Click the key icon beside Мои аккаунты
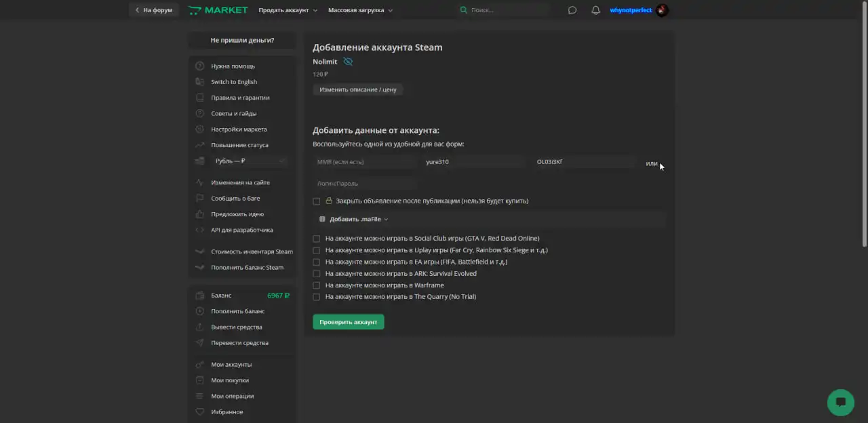 pyautogui.click(x=199, y=364)
